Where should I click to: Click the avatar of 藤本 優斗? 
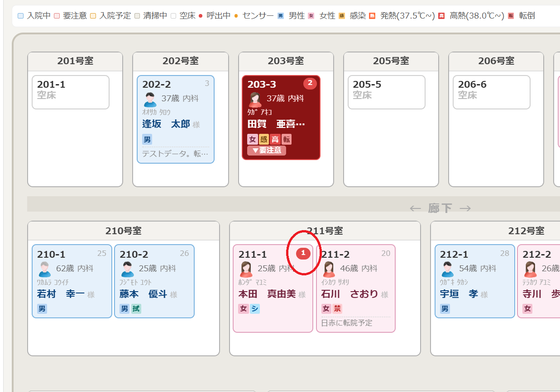tap(127, 269)
